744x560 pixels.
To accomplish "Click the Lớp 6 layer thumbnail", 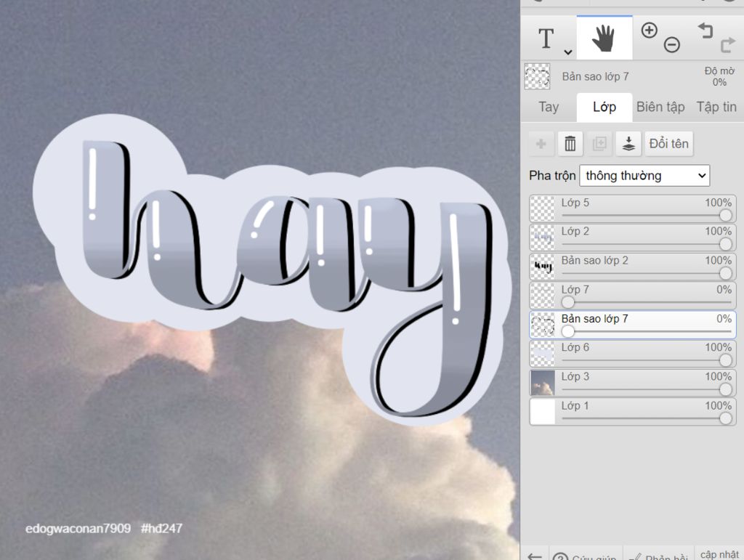I will [542, 354].
